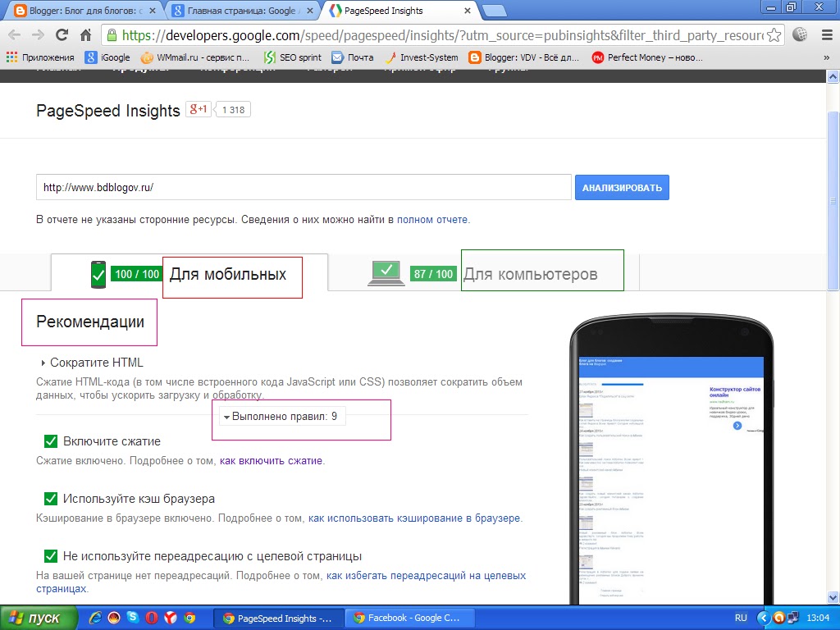Open the Chrome main menu
This screenshot has height=630, width=840.
(827, 35)
